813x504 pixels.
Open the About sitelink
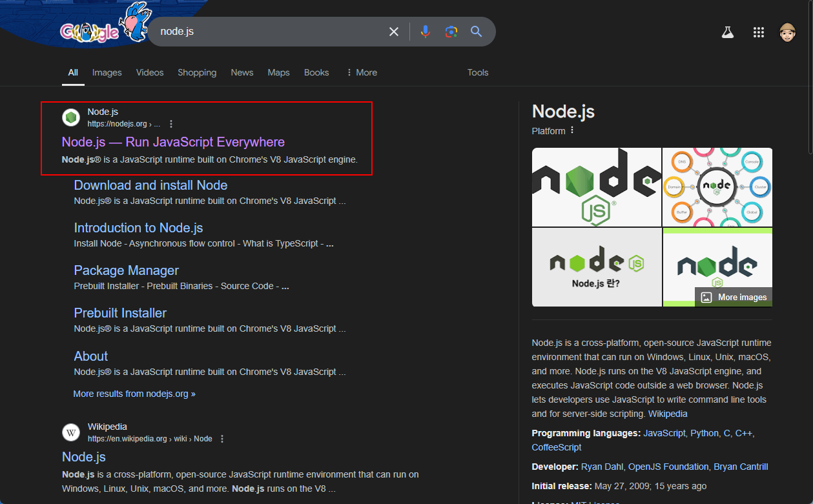click(x=90, y=356)
